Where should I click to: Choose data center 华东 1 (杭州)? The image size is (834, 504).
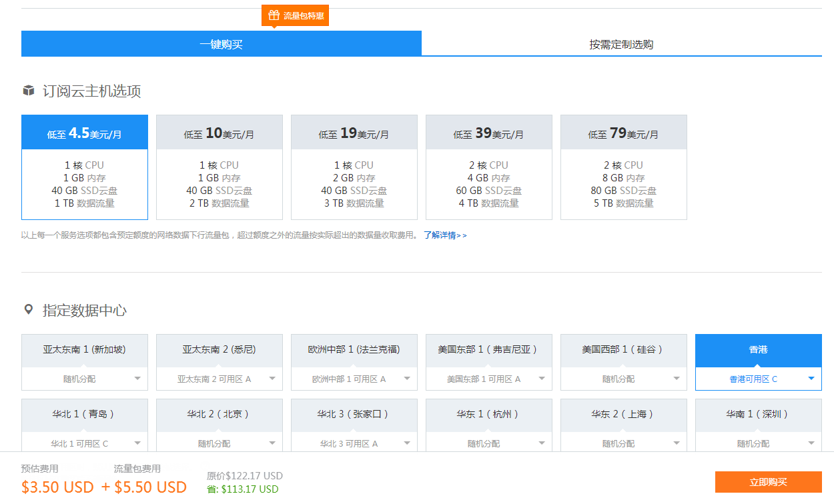(x=489, y=415)
